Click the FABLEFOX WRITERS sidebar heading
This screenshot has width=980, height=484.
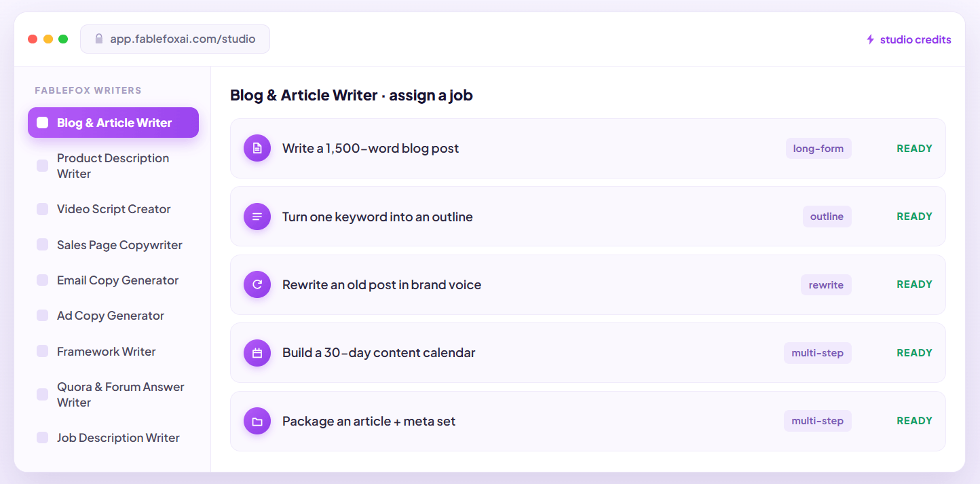[88, 90]
